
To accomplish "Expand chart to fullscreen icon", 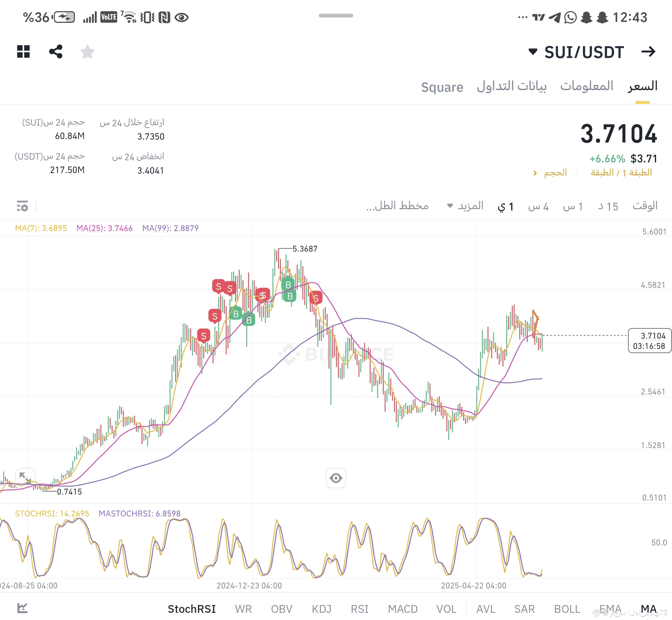I will point(25,478).
